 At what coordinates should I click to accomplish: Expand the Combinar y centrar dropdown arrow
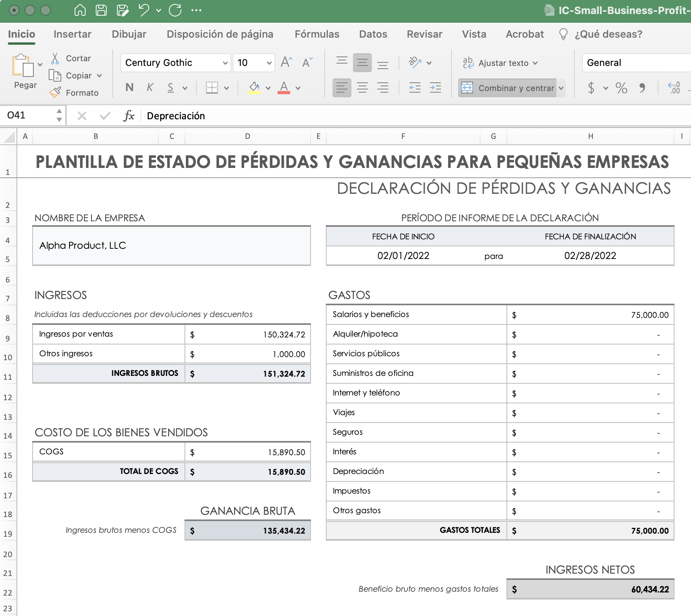561,88
